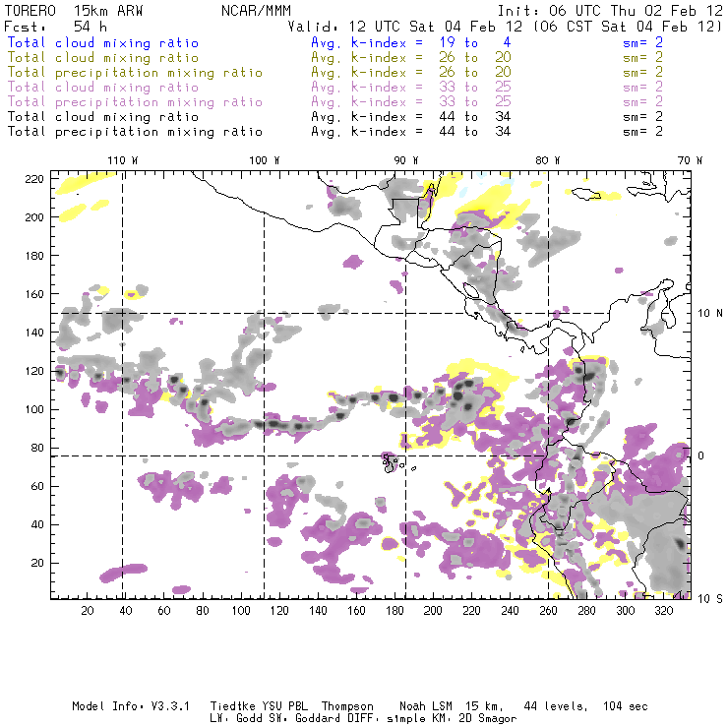Click the olive 'Total cloud mixing ratio' legend line
Screen dimensions: 728x728
pyautogui.click(x=103, y=58)
